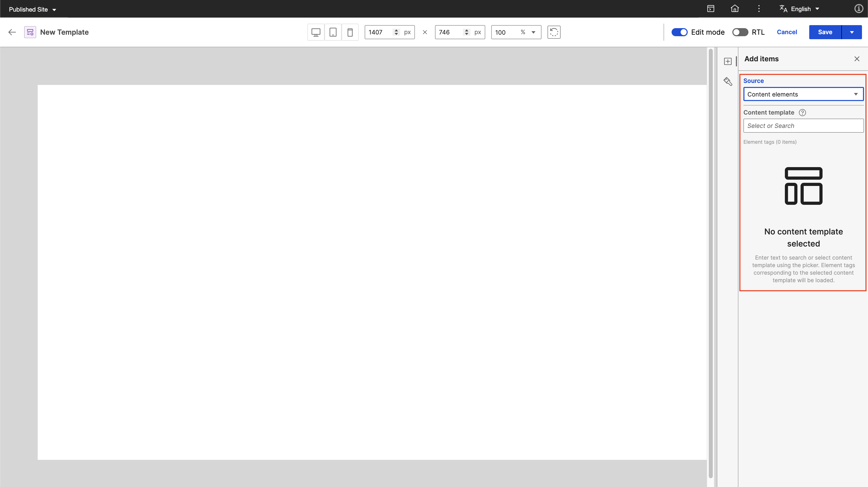Click the Save button
Viewport: 868px width, 487px height.
click(x=825, y=32)
